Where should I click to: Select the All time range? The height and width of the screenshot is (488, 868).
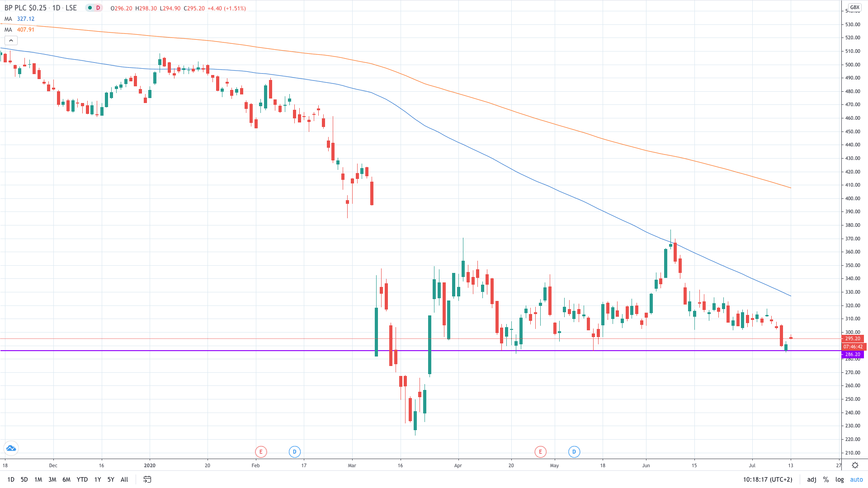coord(124,479)
